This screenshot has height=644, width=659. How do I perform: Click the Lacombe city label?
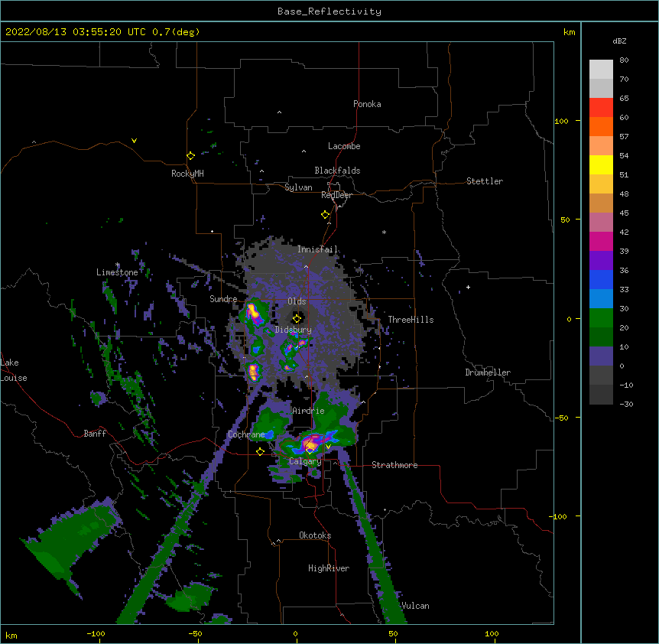344,146
